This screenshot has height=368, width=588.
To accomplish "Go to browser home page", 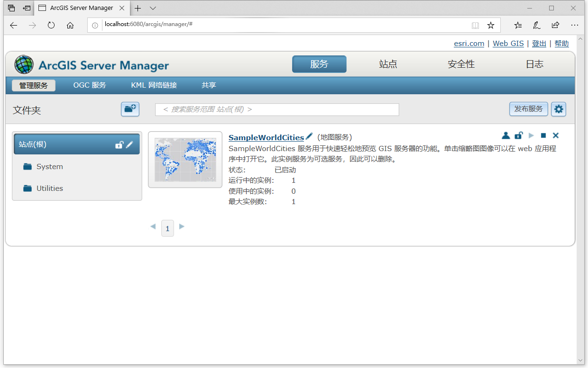I will click(x=70, y=26).
